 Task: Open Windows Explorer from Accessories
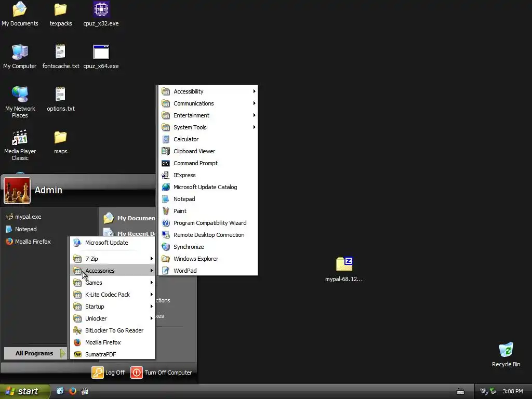(x=208, y=259)
